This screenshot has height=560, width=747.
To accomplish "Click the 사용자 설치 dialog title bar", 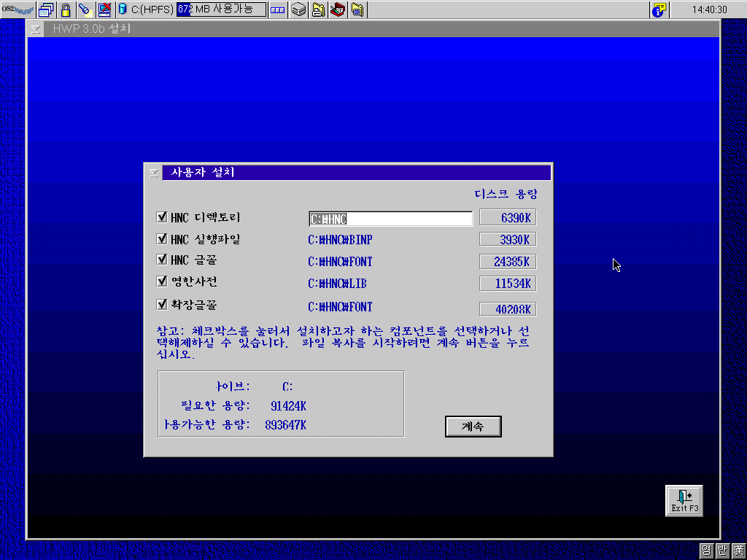I will pyautogui.click(x=356, y=172).
